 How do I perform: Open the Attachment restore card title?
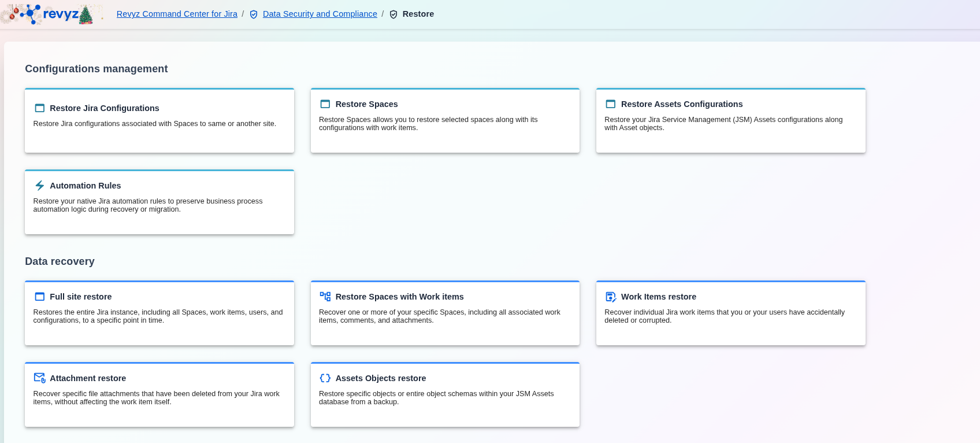pyautogui.click(x=88, y=378)
